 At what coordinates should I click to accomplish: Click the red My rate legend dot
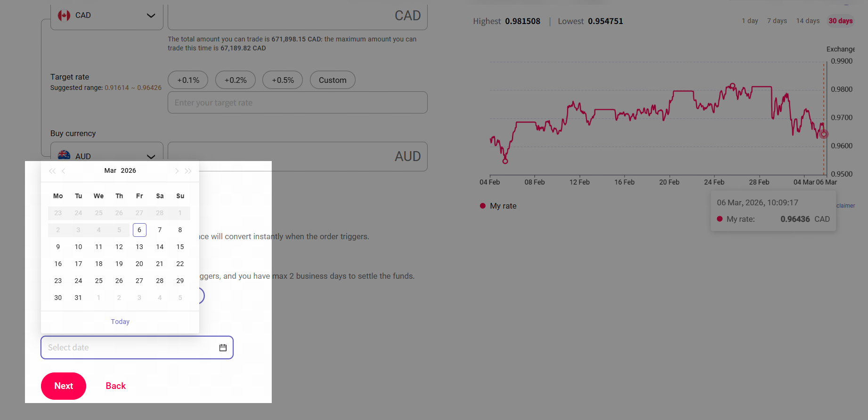click(x=483, y=206)
